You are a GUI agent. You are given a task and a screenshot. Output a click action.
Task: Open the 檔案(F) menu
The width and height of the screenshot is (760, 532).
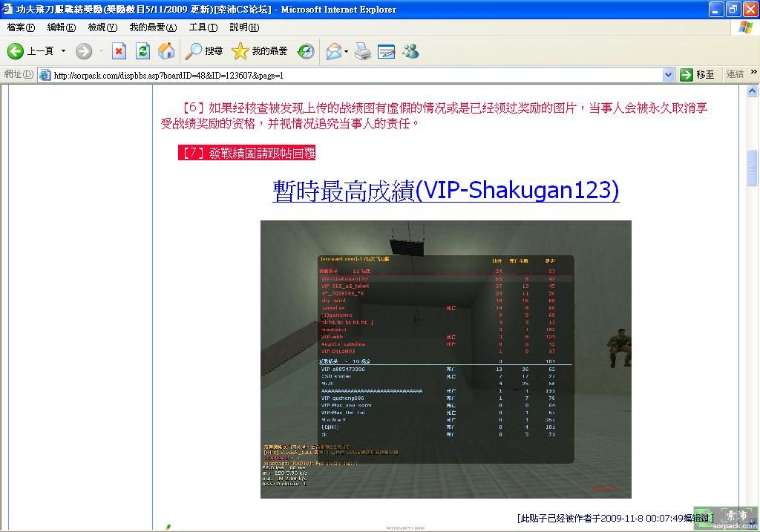tap(21, 27)
